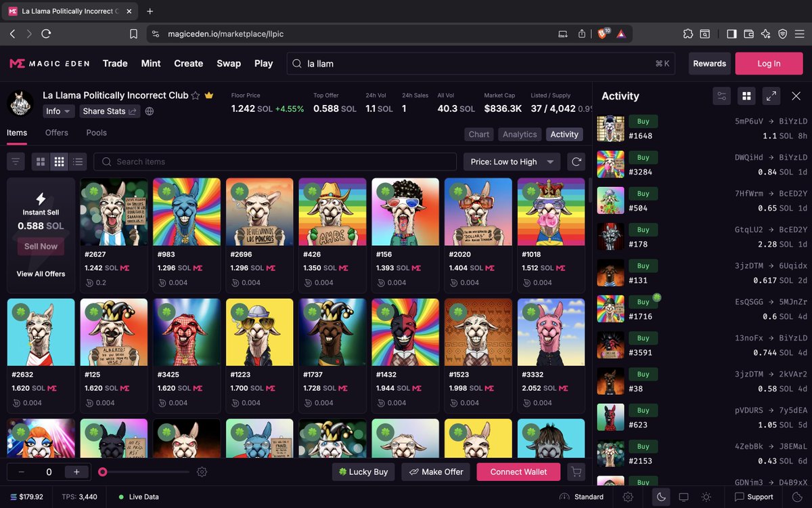
Task: Open footer settings gear icon
Action: click(x=628, y=497)
